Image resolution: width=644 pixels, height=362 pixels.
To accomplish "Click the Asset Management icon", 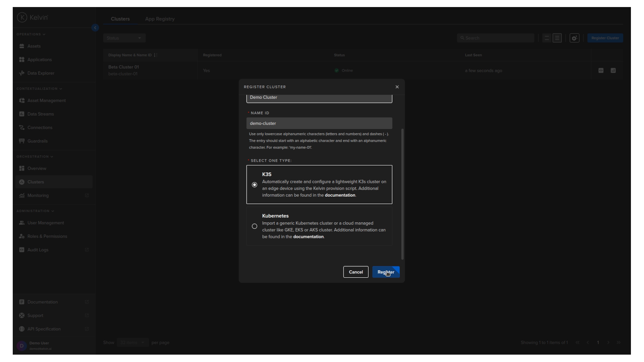I will tap(22, 101).
